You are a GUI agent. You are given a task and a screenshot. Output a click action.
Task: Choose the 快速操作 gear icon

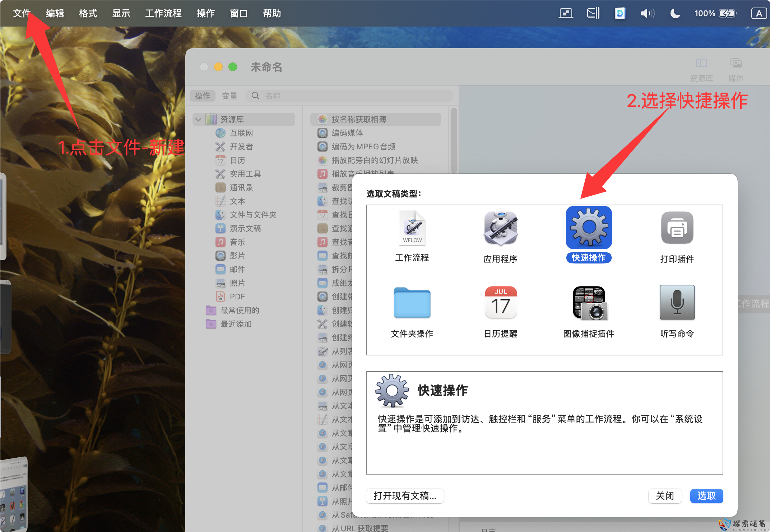pos(588,227)
